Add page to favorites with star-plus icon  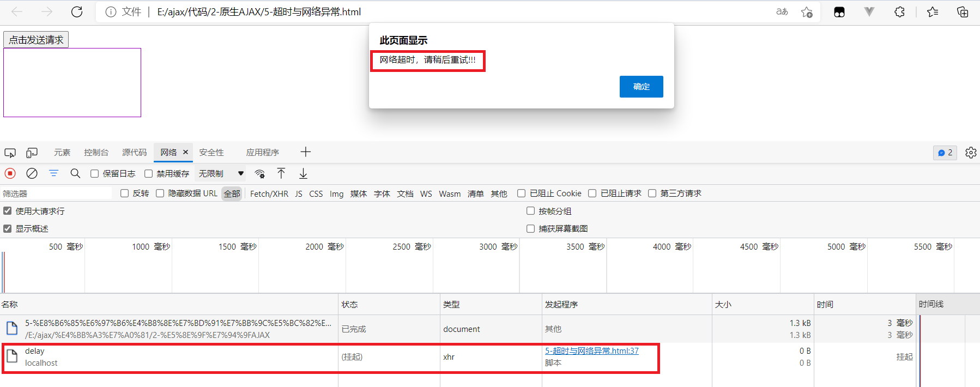(807, 12)
